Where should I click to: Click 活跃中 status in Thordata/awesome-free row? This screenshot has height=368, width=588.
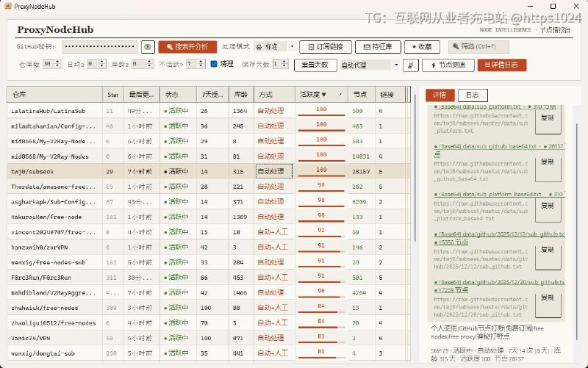[176, 187]
